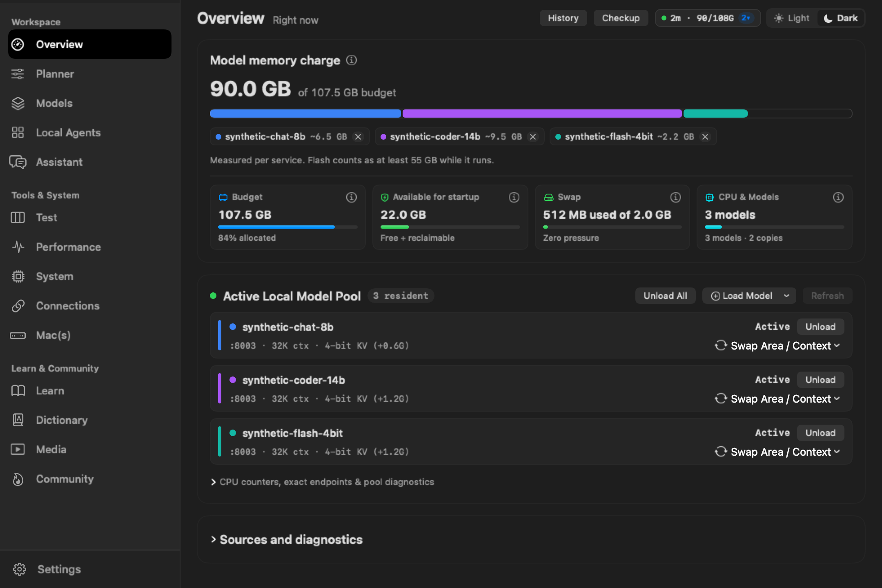Unload the synthetic-flash-4bit model
Viewport: 882px width, 588px height.
click(820, 433)
